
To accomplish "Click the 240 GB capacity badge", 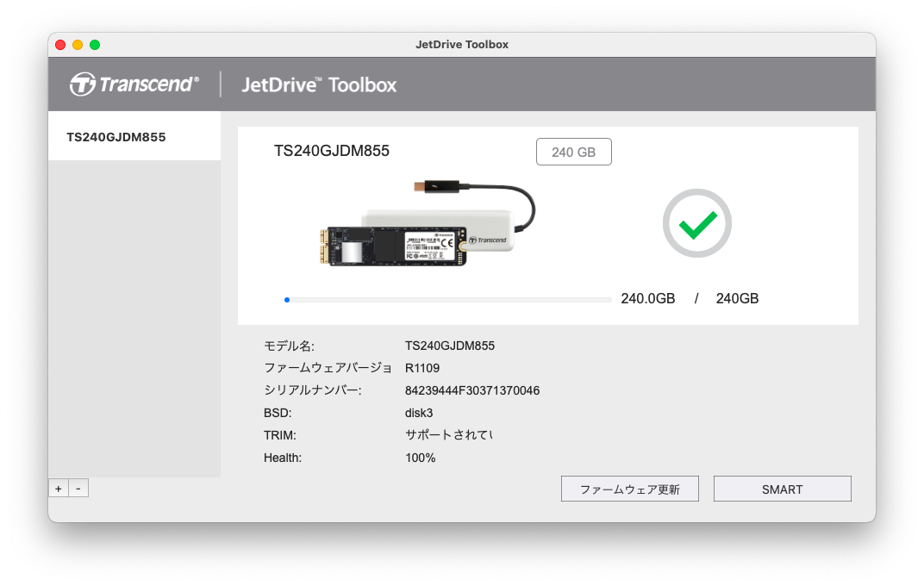I will (x=574, y=152).
